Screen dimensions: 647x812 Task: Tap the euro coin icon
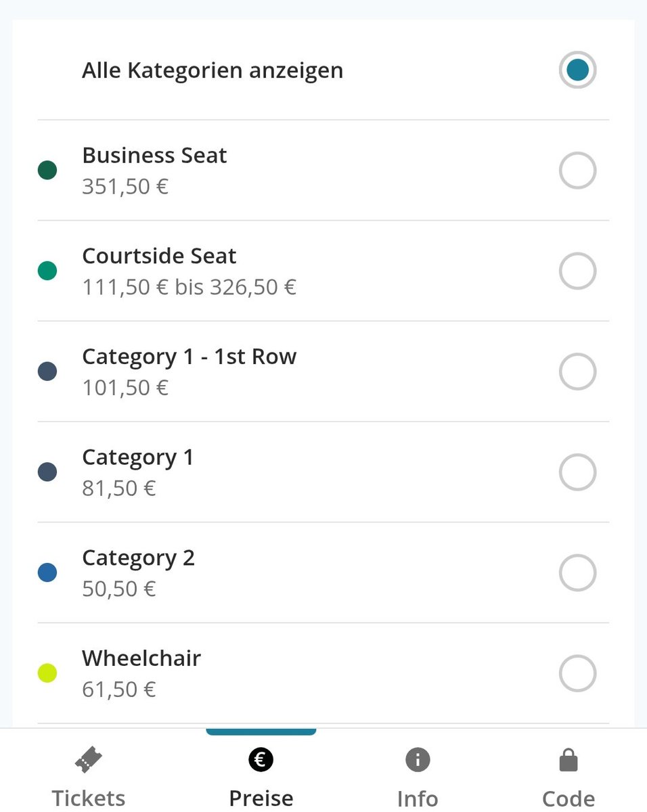(261, 760)
